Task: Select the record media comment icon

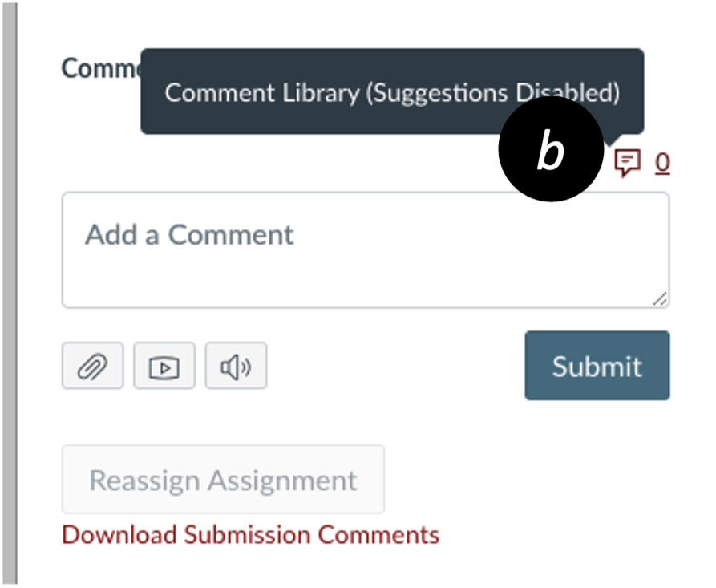Action: click(x=164, y=366)
